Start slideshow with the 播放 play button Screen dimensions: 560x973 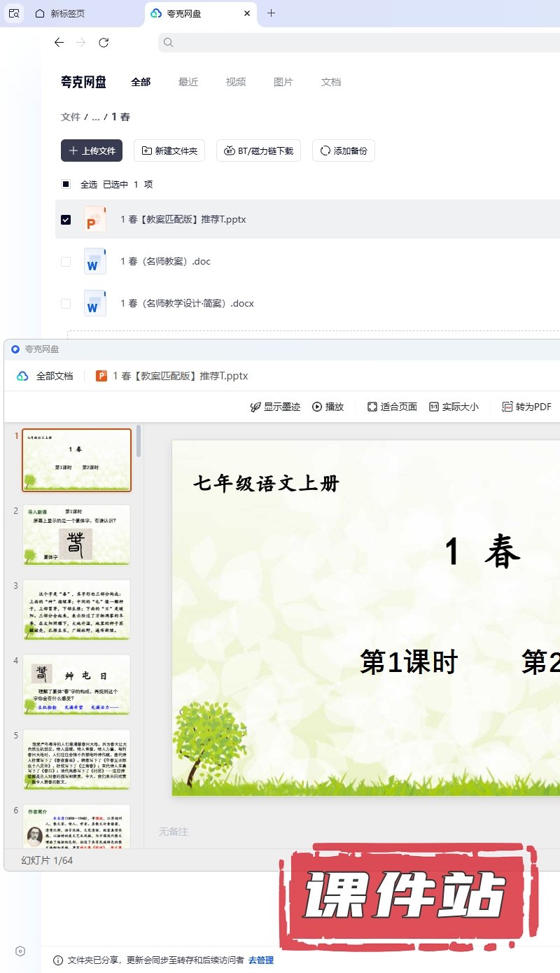click(x=328, y=407)
